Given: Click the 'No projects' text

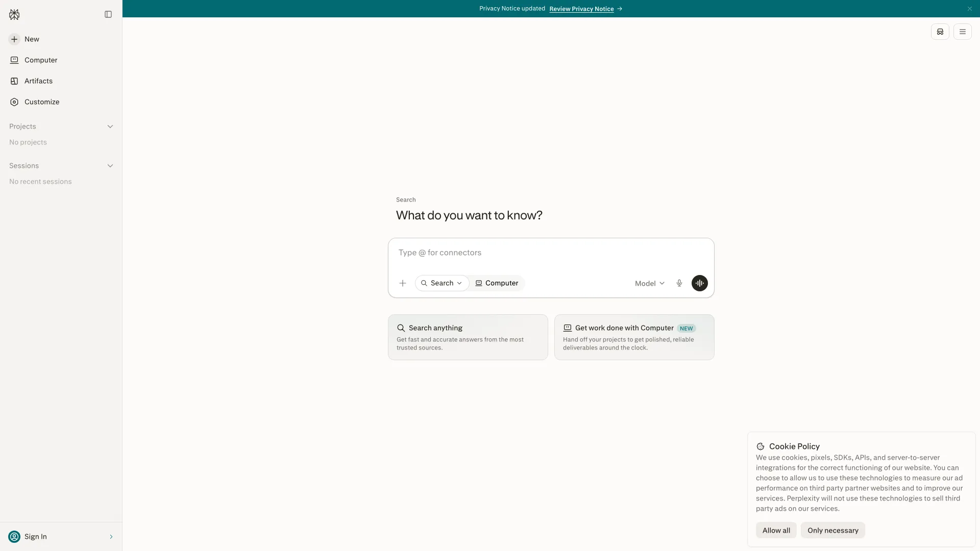Looking at the screenshot, I should point(28,142).
